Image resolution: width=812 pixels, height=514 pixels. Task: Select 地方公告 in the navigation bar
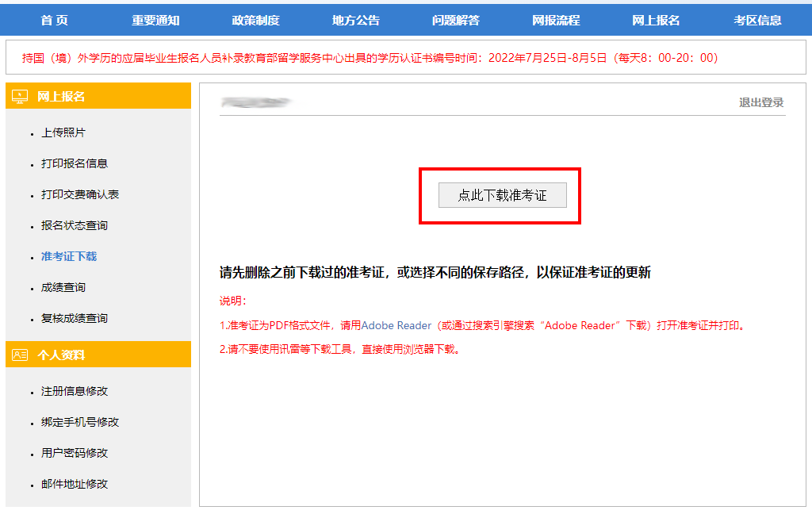(356, 21)
